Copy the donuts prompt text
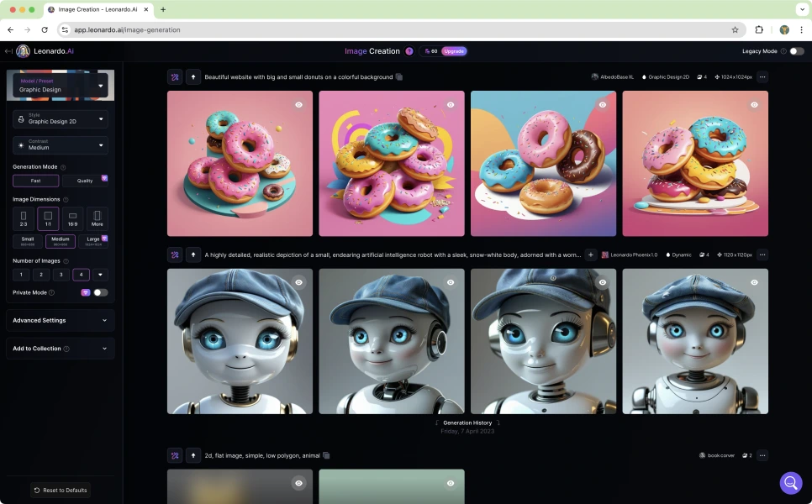812x504 pixels. coord(398,77)
